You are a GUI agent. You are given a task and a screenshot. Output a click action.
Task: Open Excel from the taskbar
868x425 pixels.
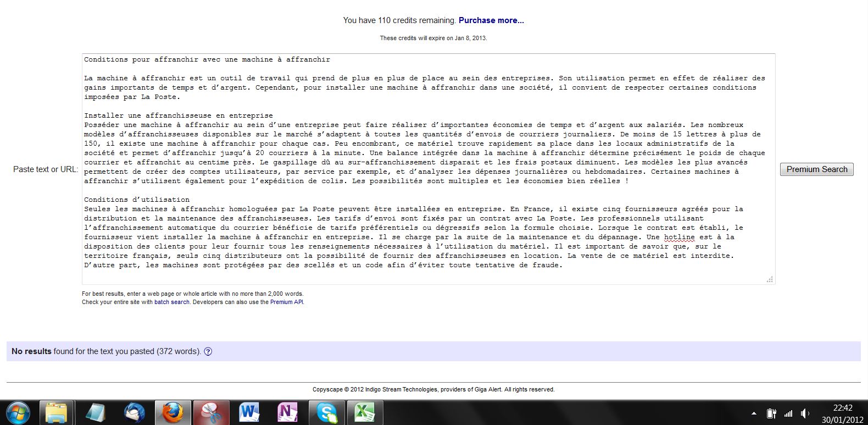pyautogui.click(x=365, y=412)
